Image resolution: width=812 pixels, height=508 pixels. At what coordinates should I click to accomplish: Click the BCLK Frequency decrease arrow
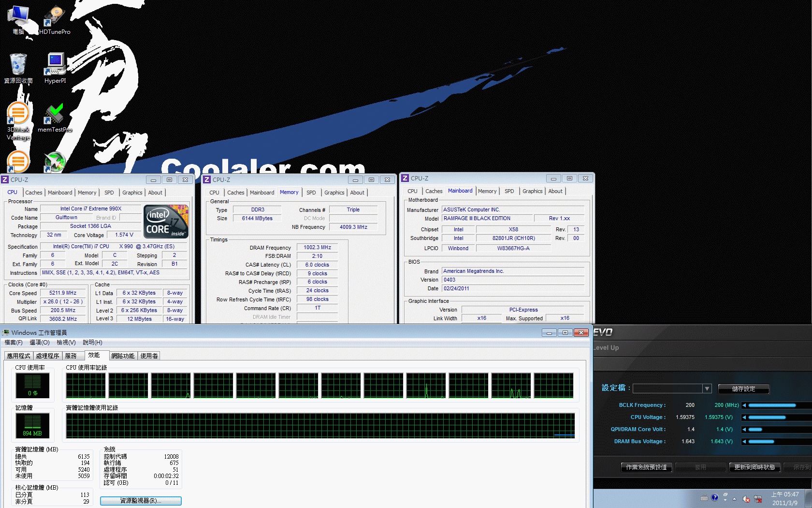744,405
